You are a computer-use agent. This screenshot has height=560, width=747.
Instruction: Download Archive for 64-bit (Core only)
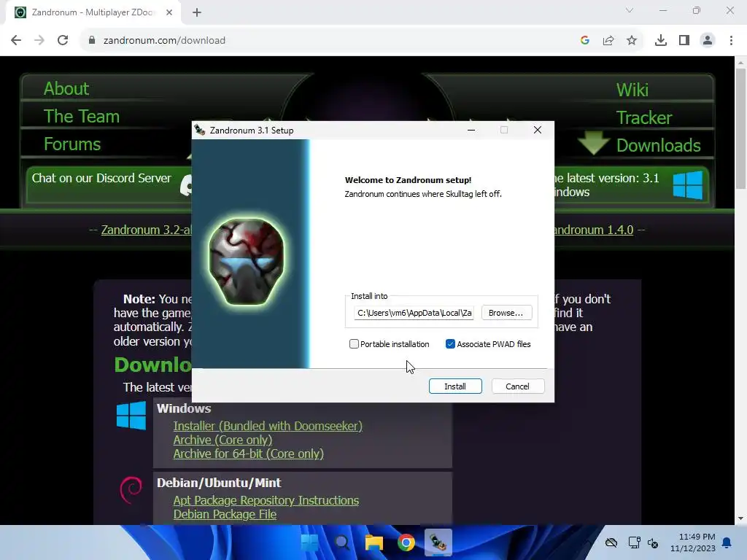248,454
